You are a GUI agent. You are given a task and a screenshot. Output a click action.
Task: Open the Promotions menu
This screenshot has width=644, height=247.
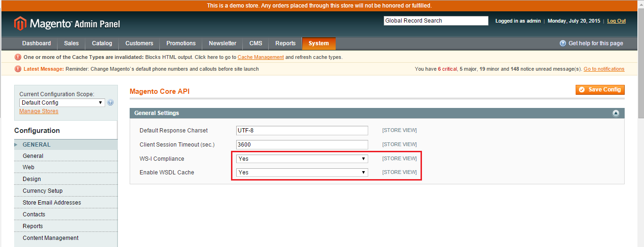pos(181,43)
